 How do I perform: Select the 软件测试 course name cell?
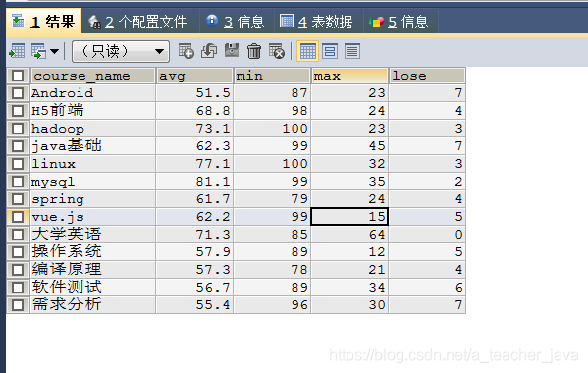pos(92,288)
